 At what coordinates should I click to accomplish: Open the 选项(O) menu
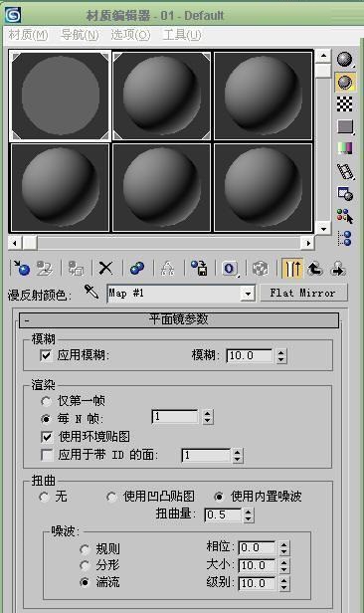[x=130, y=35]
